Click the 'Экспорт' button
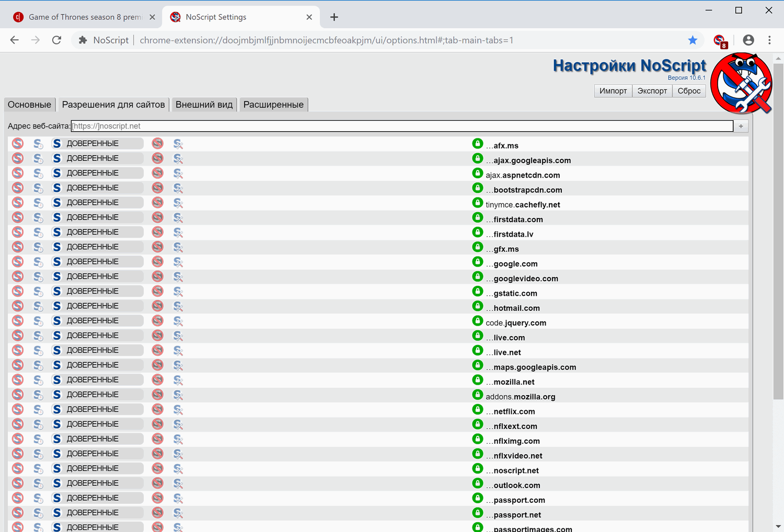This screenshot has height=532, width=784. (x=652, y=91)
